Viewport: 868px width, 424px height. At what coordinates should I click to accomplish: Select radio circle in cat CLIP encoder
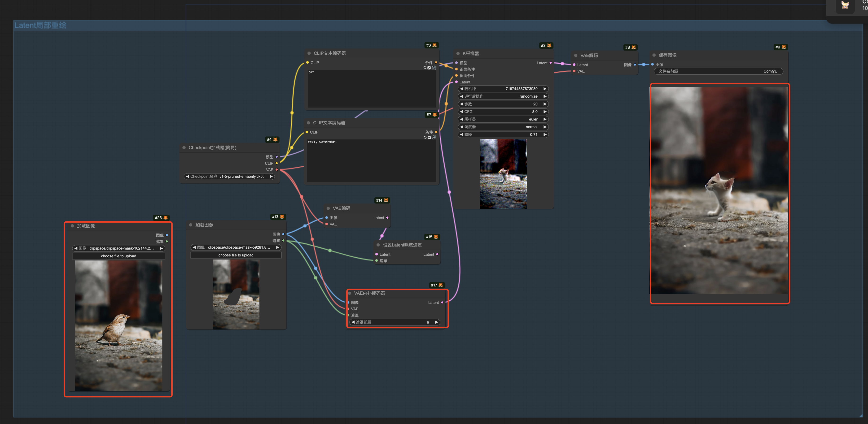[x=425, y=68]
